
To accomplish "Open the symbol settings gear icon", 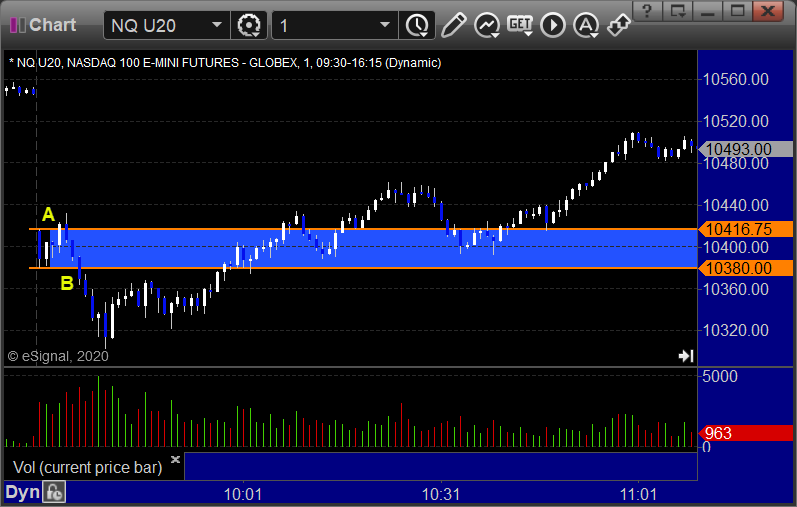I will (249, 25).
